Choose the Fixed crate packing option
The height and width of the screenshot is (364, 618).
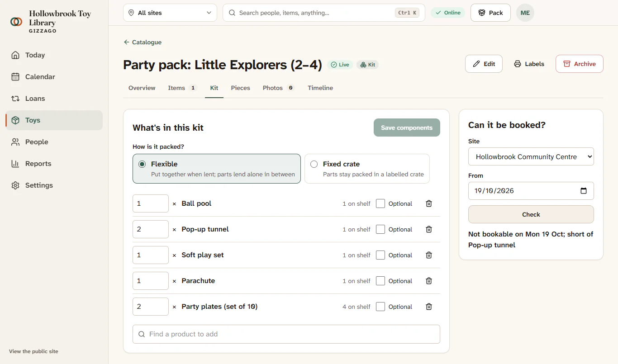tap(367, 169)
